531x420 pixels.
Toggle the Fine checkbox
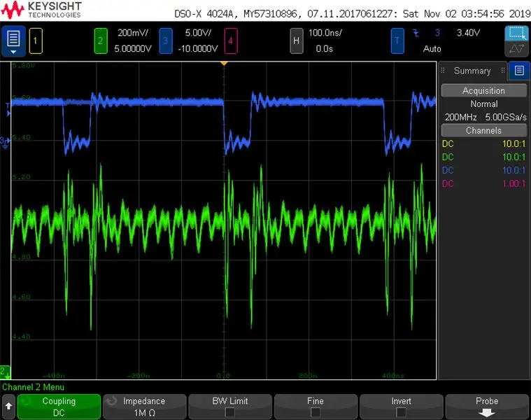[x=316, y=412]
